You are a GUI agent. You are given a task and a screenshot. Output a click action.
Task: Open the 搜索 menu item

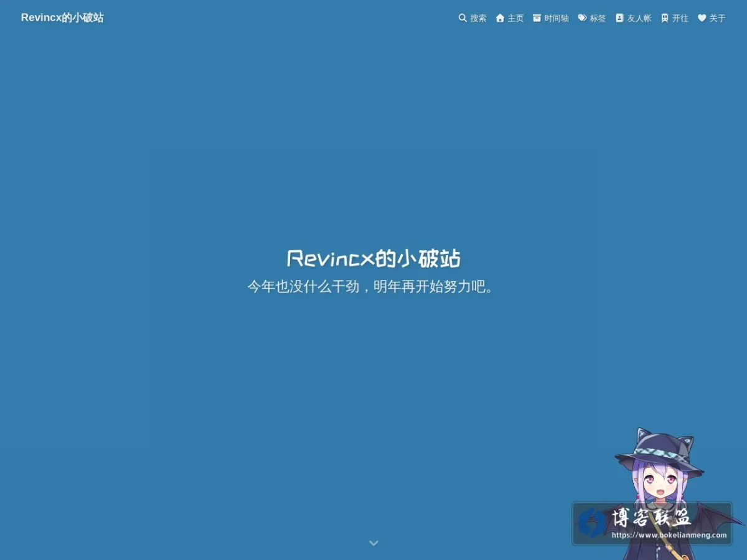coord(472,18)
